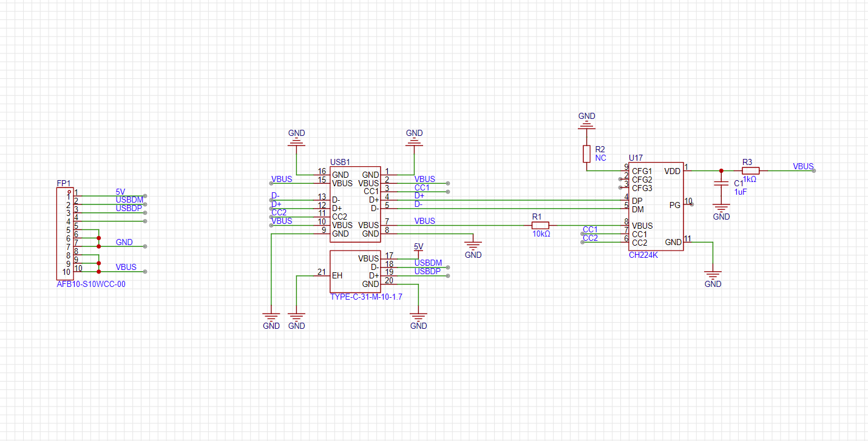Click the CH224K part name label
The width and height of the screenshot is (868, 441).
coord(643,255)
